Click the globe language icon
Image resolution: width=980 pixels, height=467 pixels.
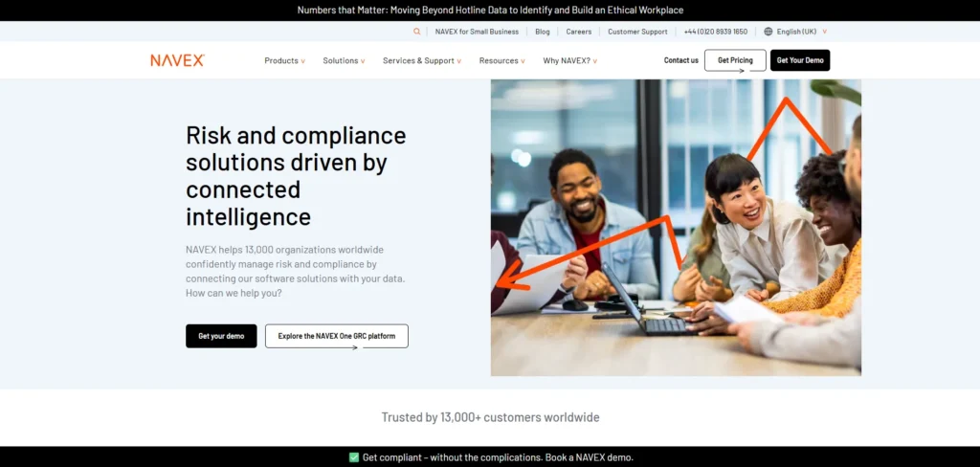click(768, 32)
